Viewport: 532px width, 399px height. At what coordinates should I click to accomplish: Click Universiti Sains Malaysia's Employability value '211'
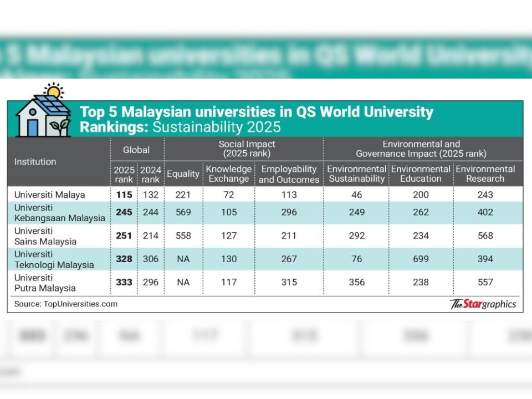click(x=289, y=236)
